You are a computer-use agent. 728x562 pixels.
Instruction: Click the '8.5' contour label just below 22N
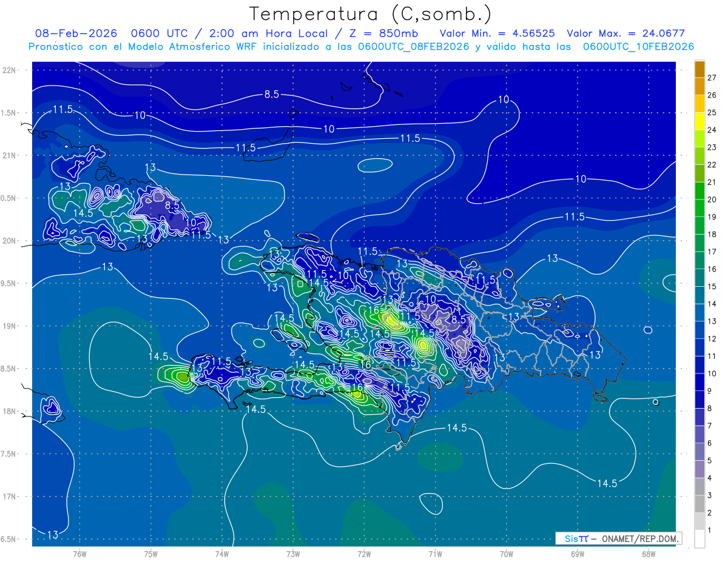[x=271, y=94]
